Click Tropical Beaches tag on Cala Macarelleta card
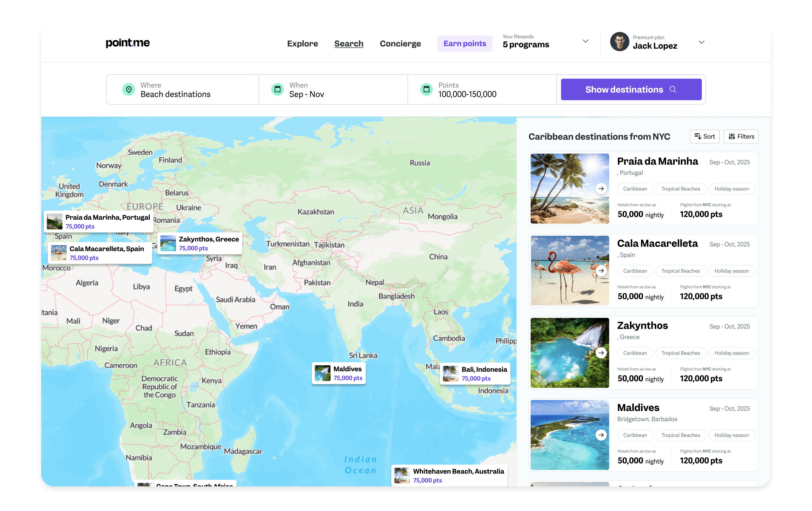 680,271
